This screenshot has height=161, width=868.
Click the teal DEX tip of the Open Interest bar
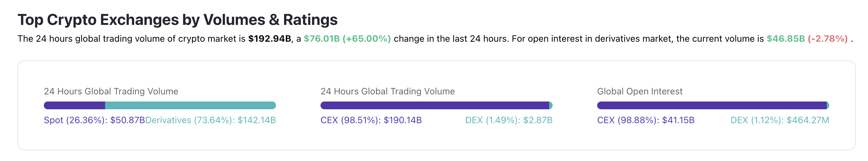click(x=828, y=106)
